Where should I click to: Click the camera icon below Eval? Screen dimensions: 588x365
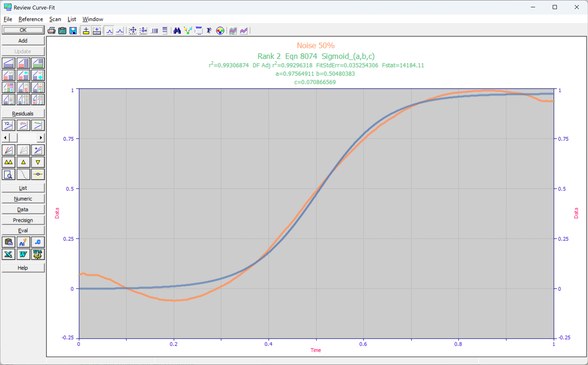8,242
